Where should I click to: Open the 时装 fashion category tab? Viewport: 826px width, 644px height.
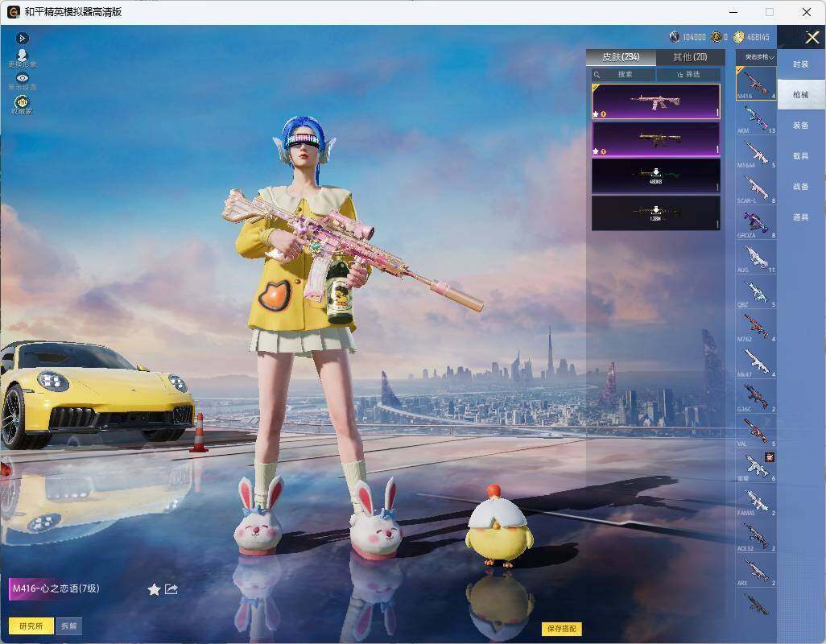tap(801, 64)
